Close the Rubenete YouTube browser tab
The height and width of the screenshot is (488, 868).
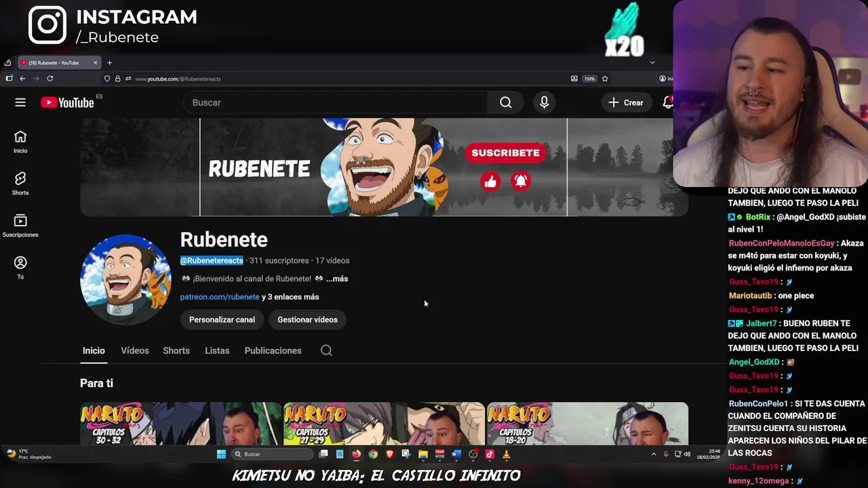pyautogui.click(x=96, y=63)
